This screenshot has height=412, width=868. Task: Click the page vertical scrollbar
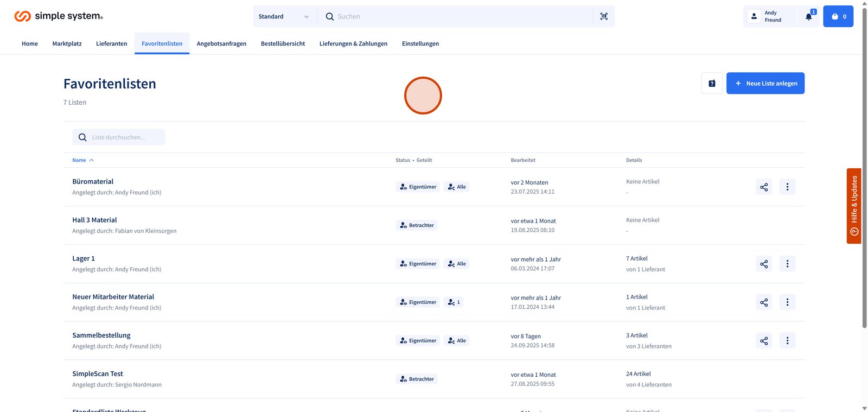864,163
